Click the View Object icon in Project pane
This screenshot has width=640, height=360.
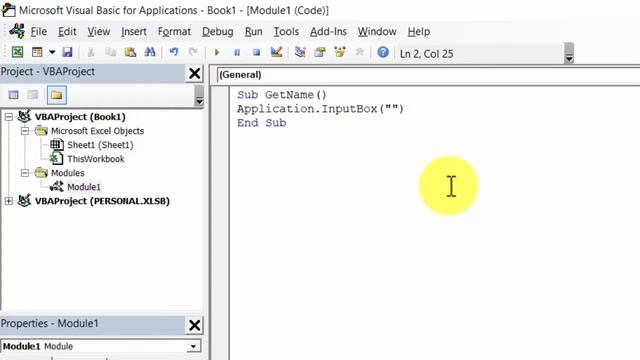pos(33,95)
